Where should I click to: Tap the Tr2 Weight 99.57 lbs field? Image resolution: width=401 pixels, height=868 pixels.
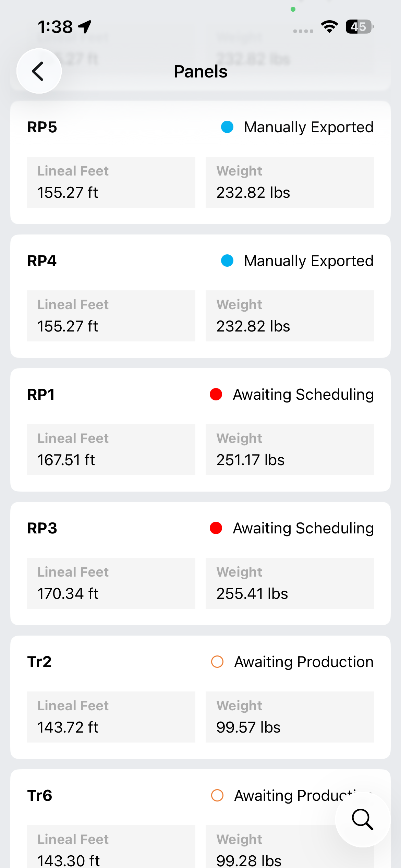click(290, 717)
